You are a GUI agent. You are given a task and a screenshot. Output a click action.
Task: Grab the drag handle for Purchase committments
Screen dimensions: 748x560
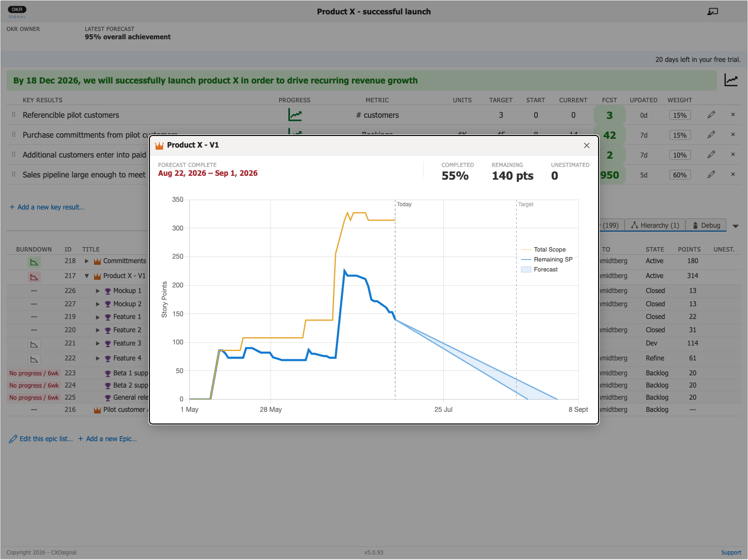pyautogui.click(x=14, y=135)
